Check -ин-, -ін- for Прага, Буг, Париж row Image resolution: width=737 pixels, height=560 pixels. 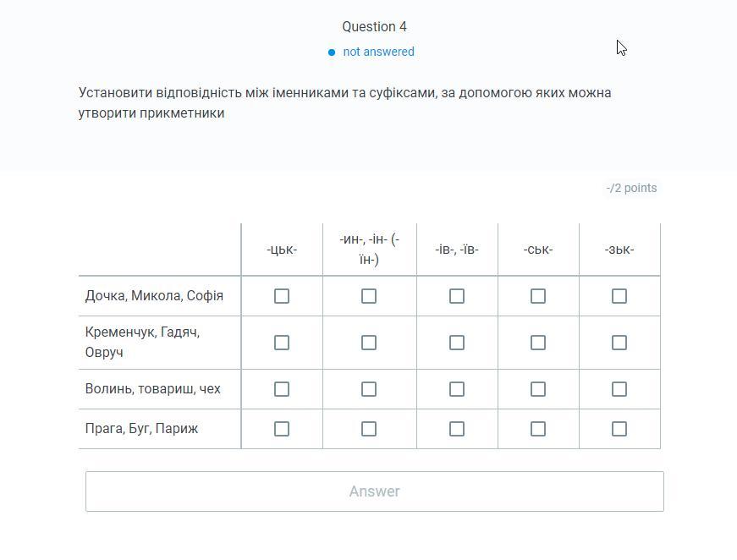[369, 429]
